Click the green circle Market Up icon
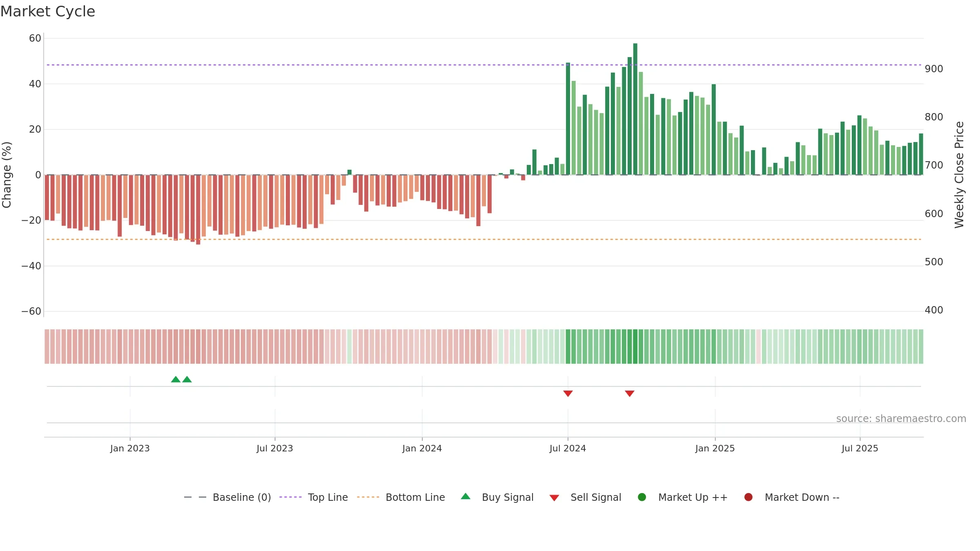This screenshot has height=551, width=980. tap(642, 497)
